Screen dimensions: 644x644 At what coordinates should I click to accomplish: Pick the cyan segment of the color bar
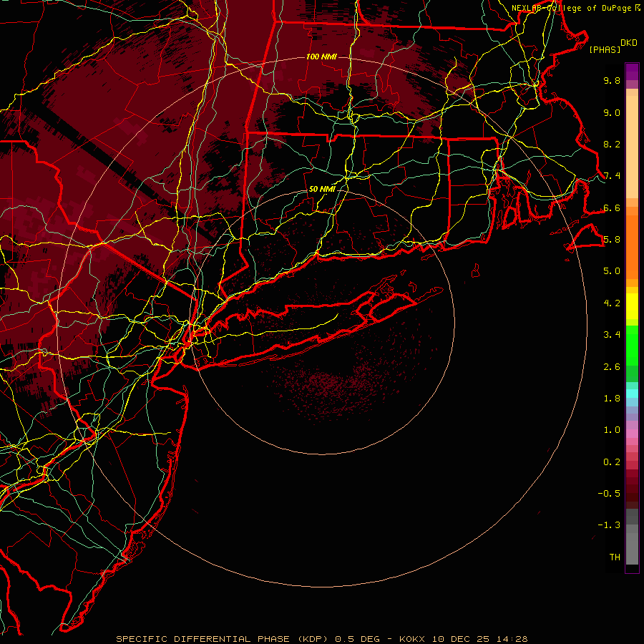(632, 394)
